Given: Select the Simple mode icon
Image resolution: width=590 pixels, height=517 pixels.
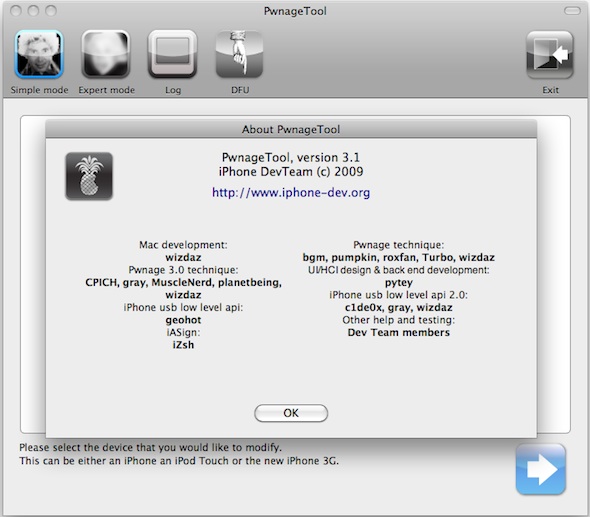Looking at the screenshot, I should (39, 54).
